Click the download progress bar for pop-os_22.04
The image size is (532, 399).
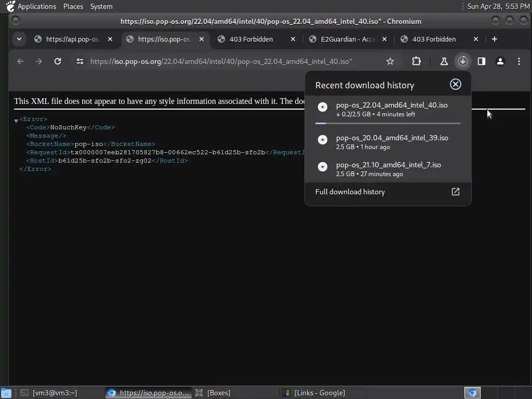point(388,123)
